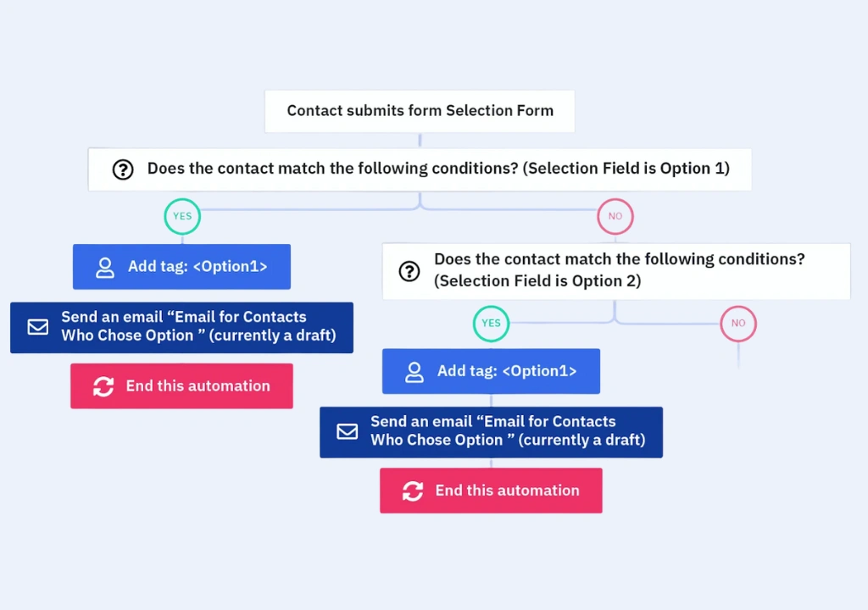Click the question mark icon on the Option 1 condition

coord(123,169)
